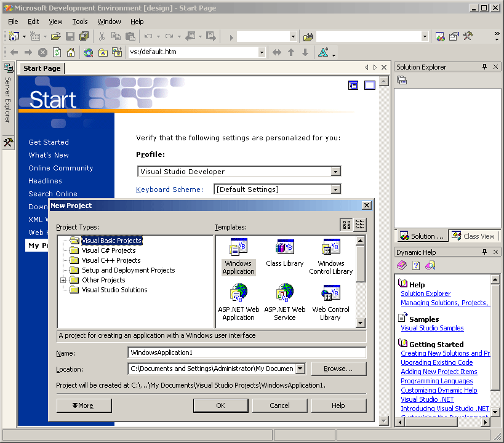Click the Add New Item toolbar icon
Viewport: 504px width, 443px height.
34,36
